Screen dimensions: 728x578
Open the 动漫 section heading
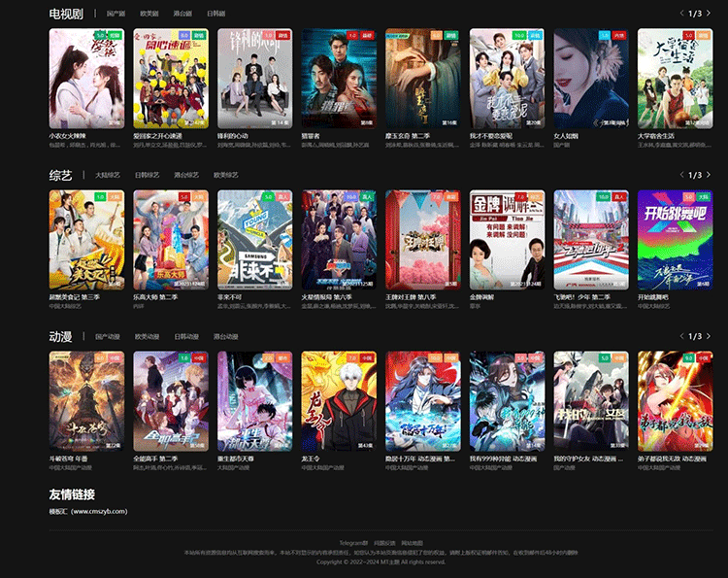[x=60, y=336]
